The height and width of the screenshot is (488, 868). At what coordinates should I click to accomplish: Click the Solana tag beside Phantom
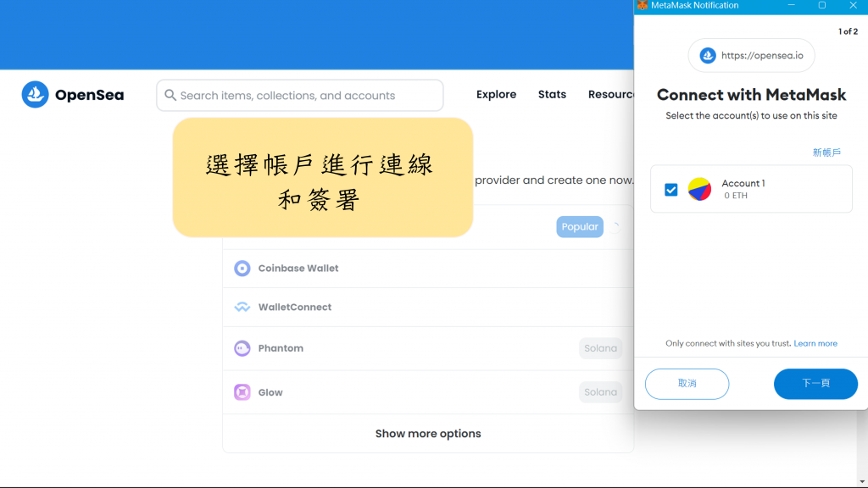601,348
